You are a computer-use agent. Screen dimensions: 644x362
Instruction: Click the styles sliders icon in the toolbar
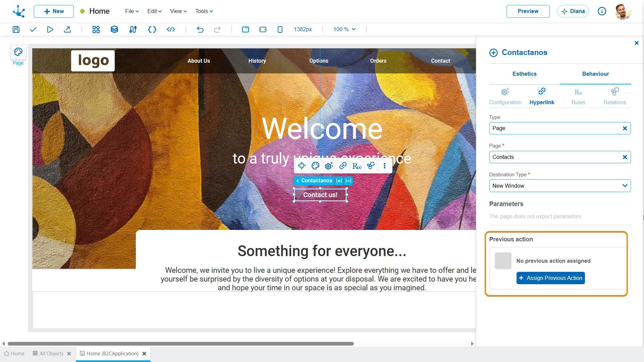click(133, 29)
